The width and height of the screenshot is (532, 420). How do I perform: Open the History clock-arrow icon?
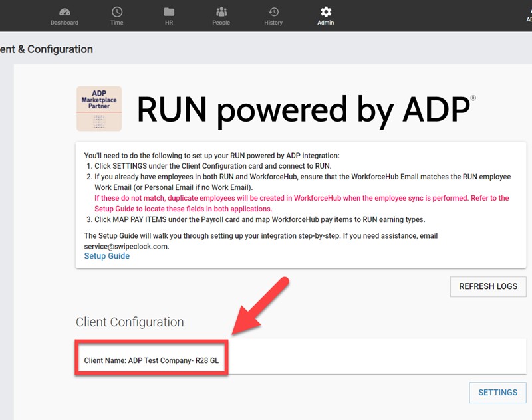(273, 12)
